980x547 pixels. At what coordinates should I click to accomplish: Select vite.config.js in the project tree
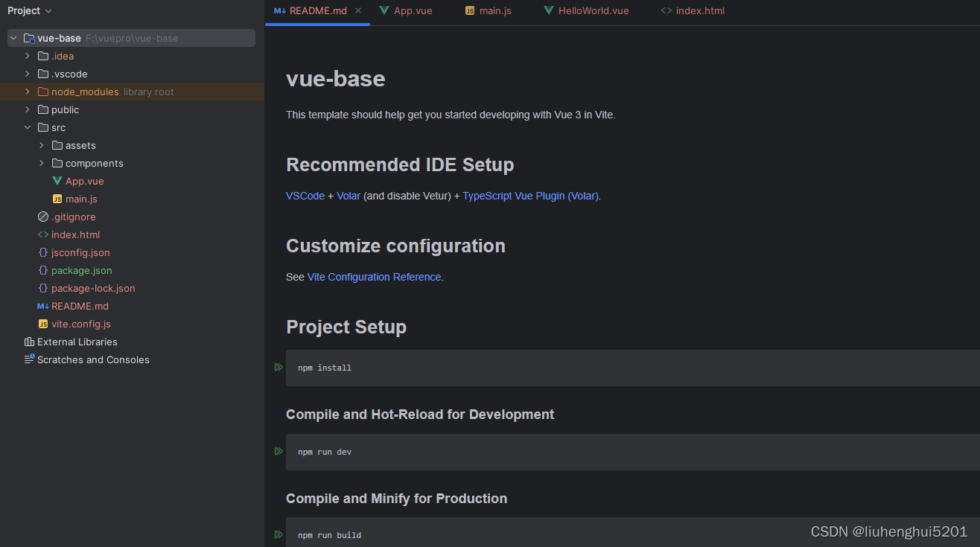pos(81,324)
